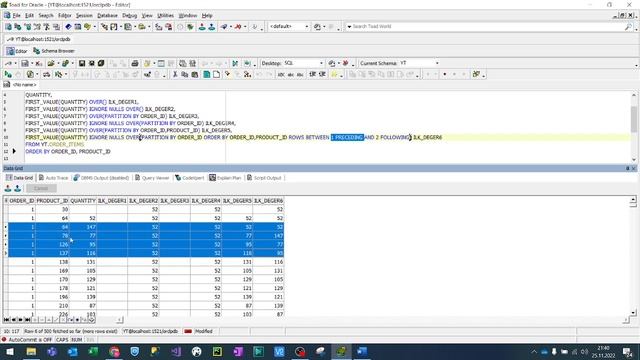Screen dimensions: 640x360
Task: Switch to the Editor window tab
Action: coord(17,51)
